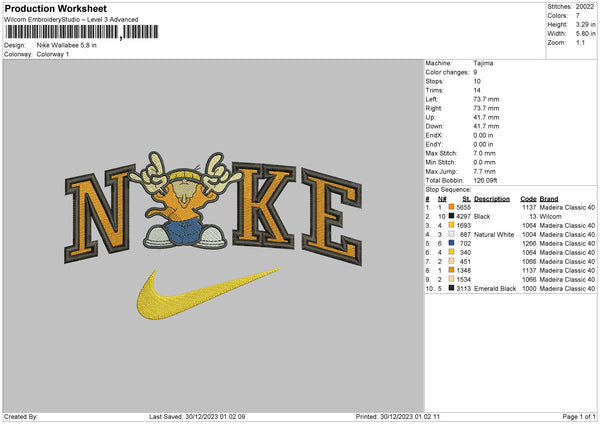Image resolution: width=600 pixels, height=424 pixels.
Task: Select the yellow swatch next to 340 stitches
Action: [451, 252]
